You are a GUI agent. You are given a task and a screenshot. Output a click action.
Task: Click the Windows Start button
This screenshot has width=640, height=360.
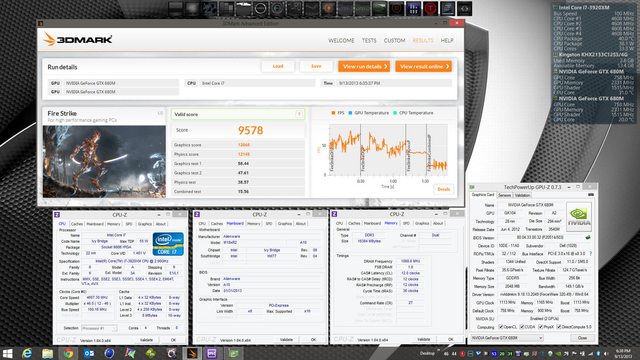click(7, 353)
